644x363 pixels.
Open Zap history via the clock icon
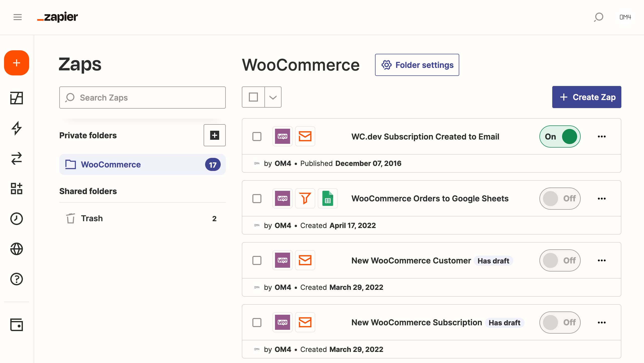pos(16,218)
